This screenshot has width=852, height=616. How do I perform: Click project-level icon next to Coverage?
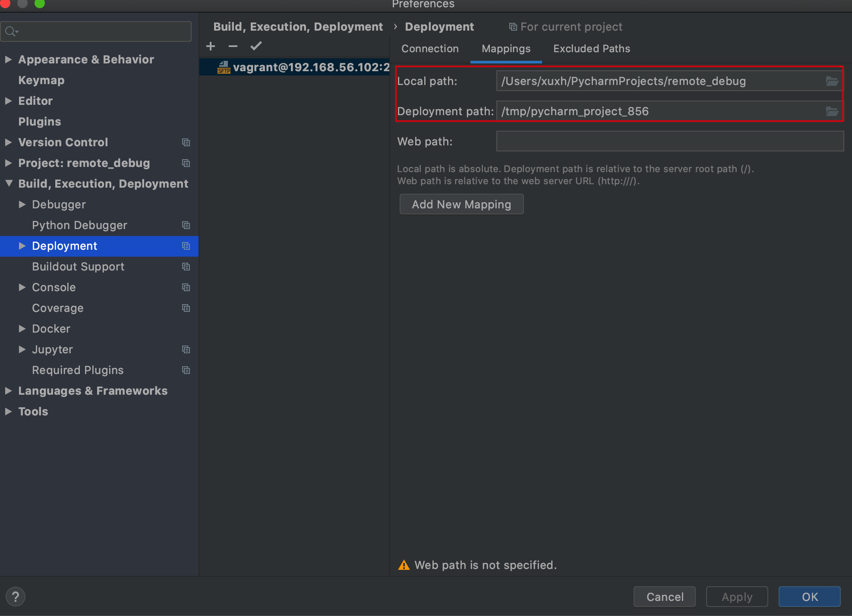coord(186,308)
